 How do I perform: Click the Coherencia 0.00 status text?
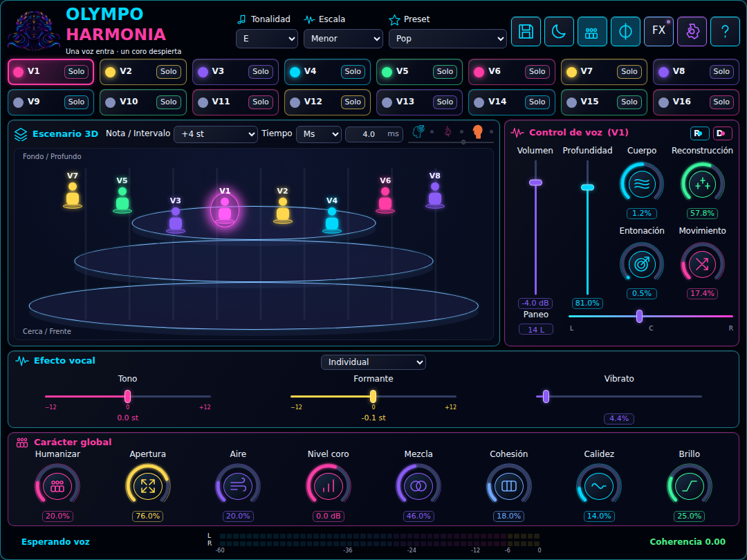[x=688, y=542]
